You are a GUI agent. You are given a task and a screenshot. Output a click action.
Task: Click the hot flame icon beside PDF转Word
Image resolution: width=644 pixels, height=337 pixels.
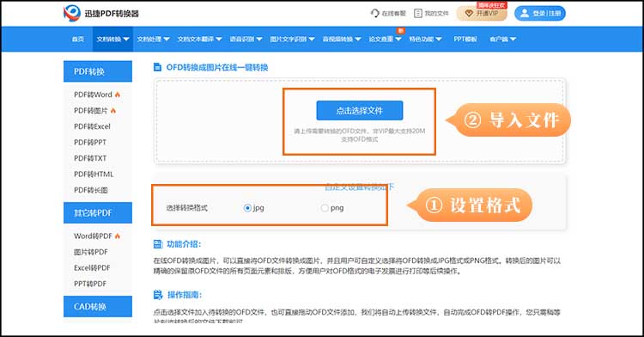coord(118,95)
